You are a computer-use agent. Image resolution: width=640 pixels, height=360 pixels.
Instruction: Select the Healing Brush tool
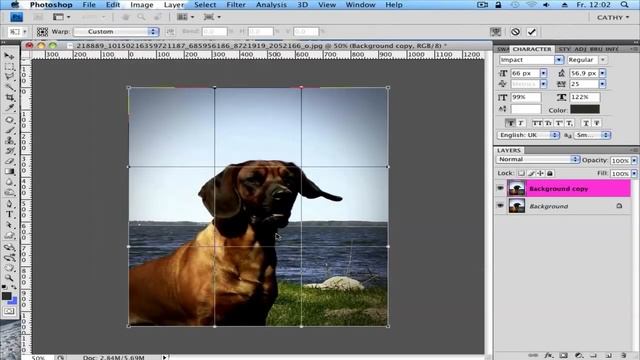(x=9, y=120)
